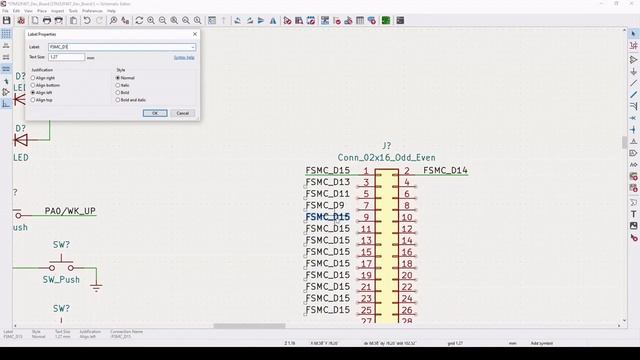Click the Label text input field
The image size is (640, 360).
click(122, 47)
